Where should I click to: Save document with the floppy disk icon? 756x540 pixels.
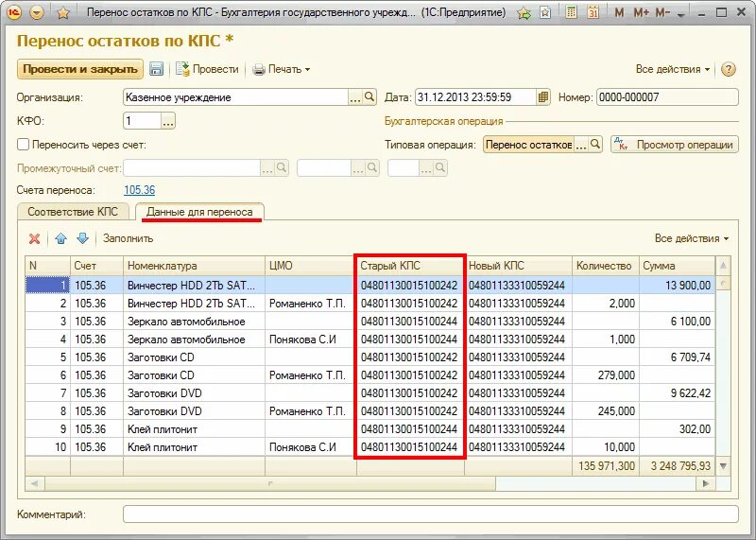pos(156,69)
